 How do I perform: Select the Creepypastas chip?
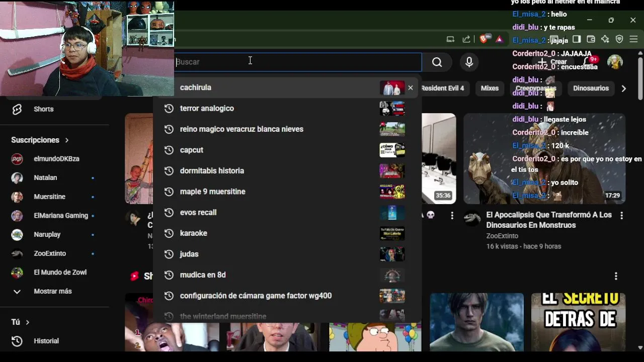[536, 88]
